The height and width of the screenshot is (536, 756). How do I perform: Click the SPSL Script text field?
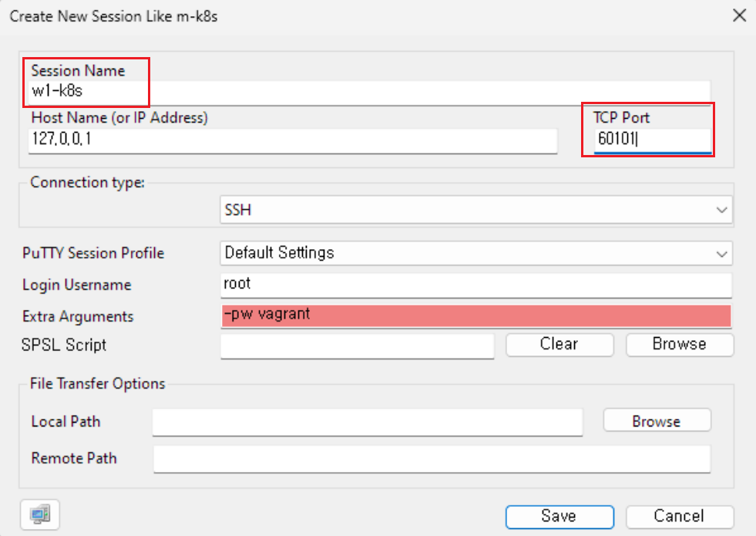coord(358,346)
